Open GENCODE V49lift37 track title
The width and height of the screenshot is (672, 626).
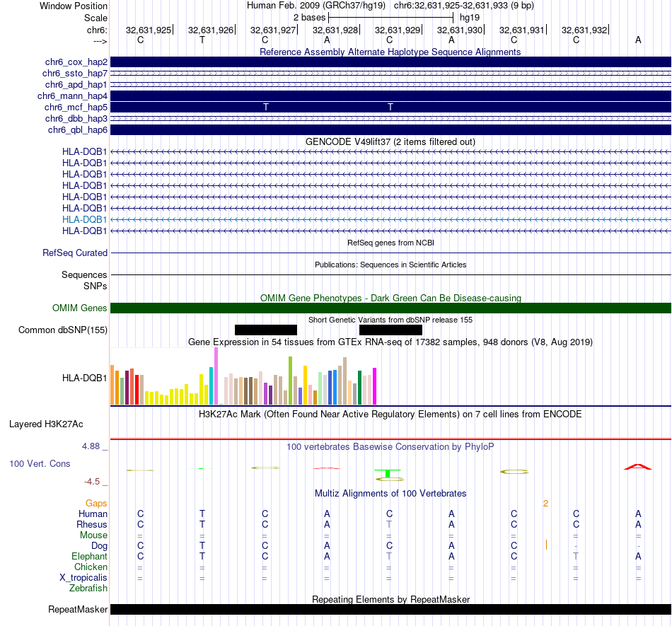pyautogui.click(x=390, y=142)
